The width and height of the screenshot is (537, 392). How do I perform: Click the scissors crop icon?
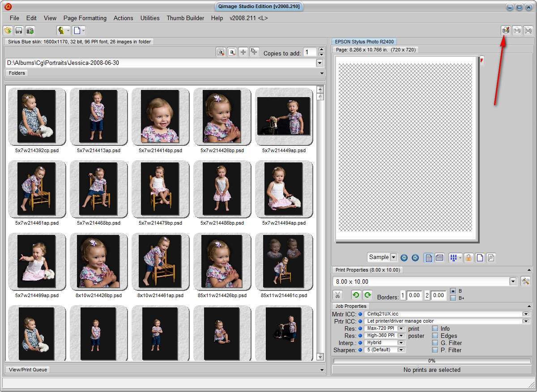(338, 295)
